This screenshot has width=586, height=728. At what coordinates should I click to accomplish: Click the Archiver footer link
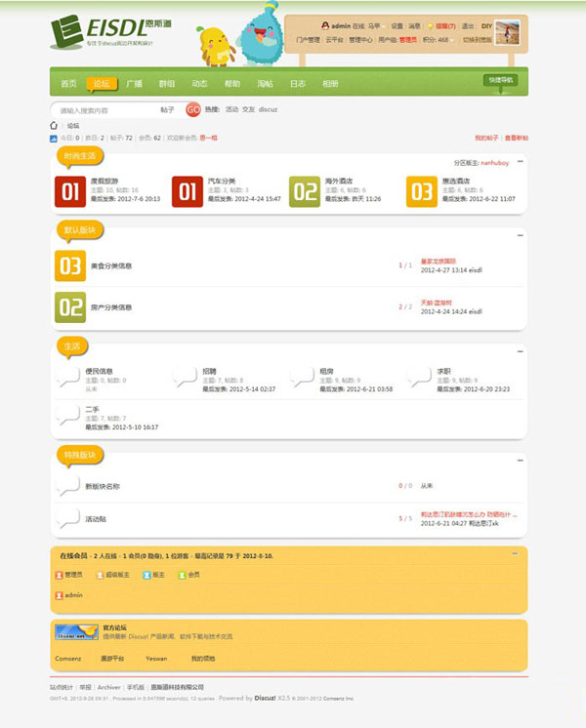pyautogui.click(x=108, y=687)
